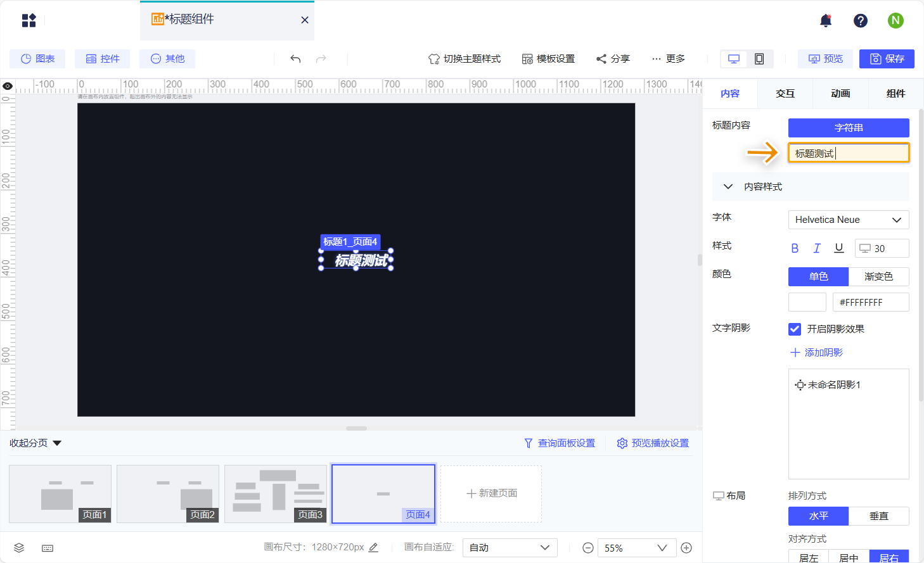This screenshot has height=563, width=924.
Task: Disable the 开启阴影效果 checkbox
Action: pos(795,329)
